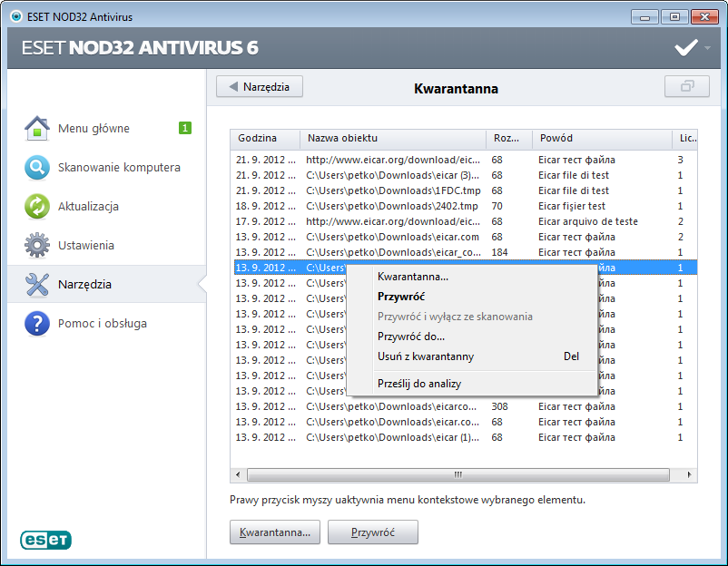Close the ESET NOD32 Antivirus window
Screen dimensions: 728x566
pos(704,17)
